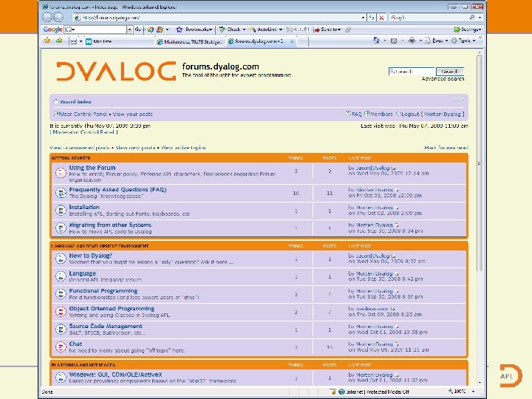The height and width of the screenshot is (399, 532).
Task: Open the Functional Programming forum
Action: tap(103, 291)
